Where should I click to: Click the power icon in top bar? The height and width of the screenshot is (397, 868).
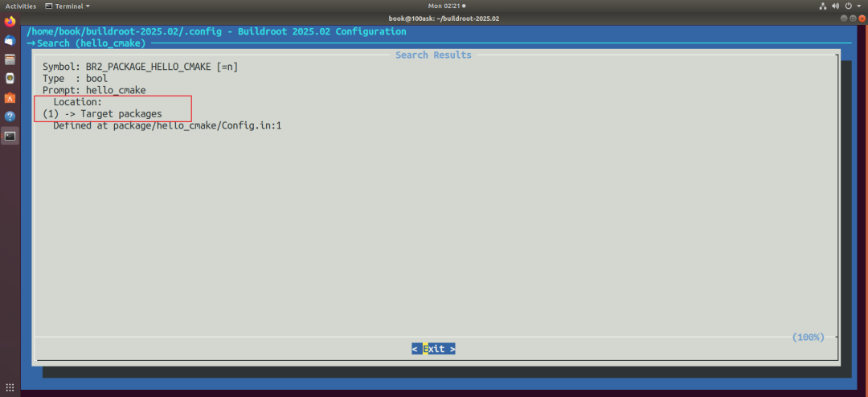[849, 6]
